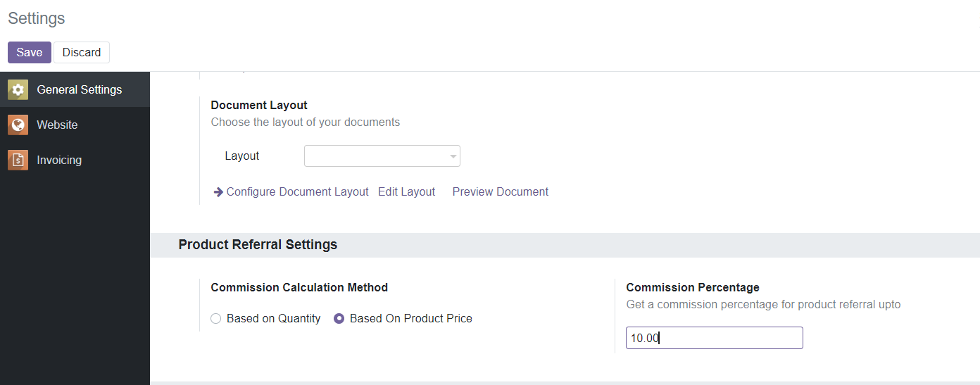
Task: Click the Layout dropdown caret arrow
Action: [453, 157]
